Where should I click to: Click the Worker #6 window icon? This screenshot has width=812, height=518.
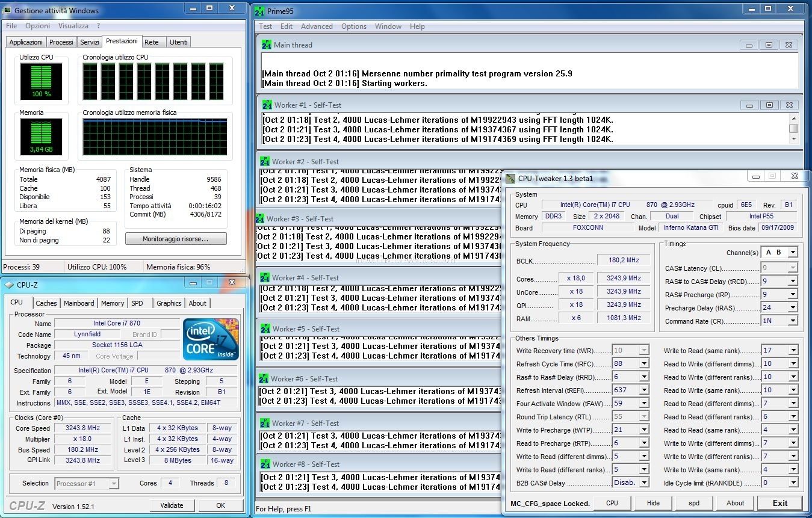tap(264, 378)
